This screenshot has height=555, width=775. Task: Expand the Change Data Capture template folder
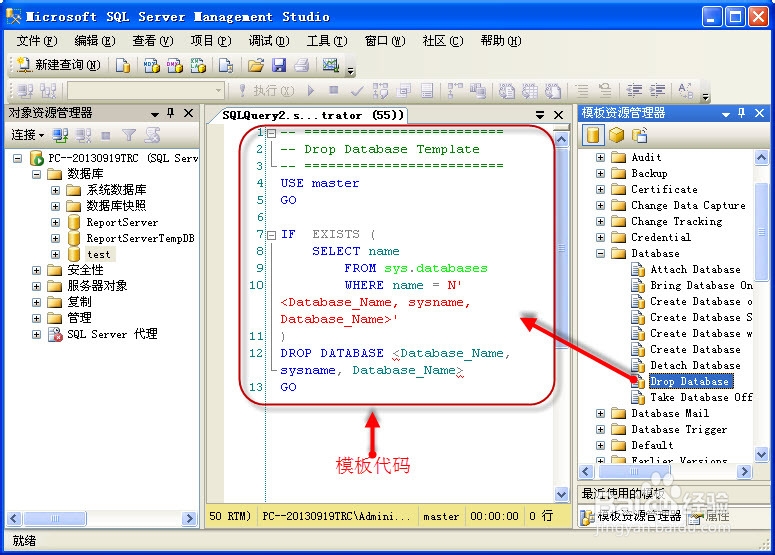(x=600, y=206)
